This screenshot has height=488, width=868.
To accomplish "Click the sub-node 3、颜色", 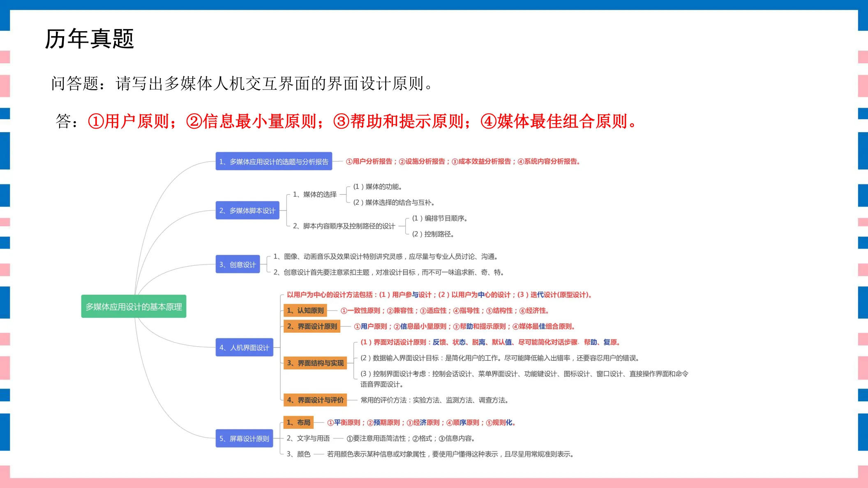I will click(x=298, y=454).
